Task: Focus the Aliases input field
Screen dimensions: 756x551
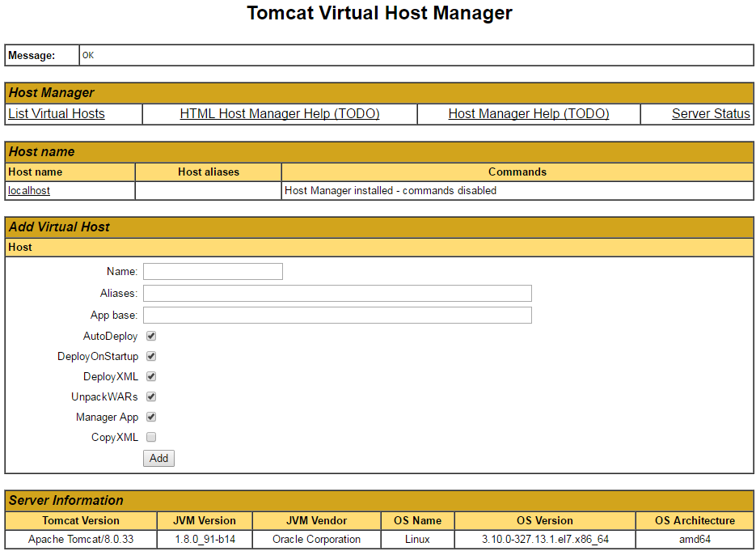Action: click(337, 293)
